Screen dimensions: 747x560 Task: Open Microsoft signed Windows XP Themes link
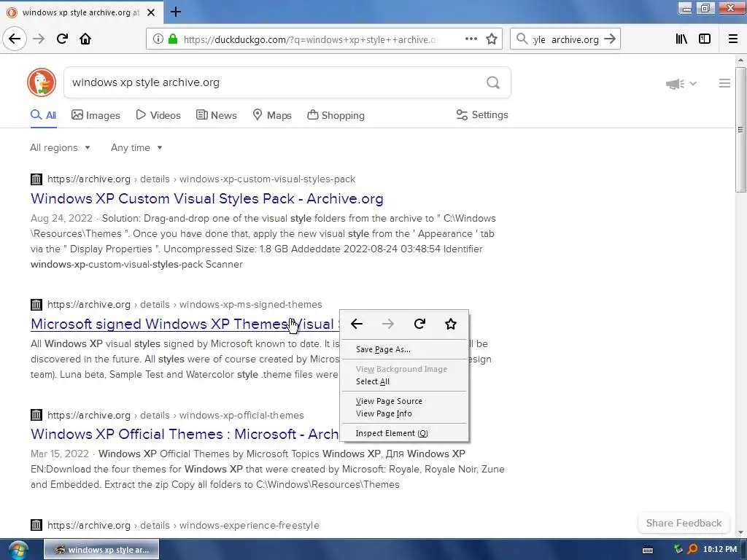(x=185, y=324)
